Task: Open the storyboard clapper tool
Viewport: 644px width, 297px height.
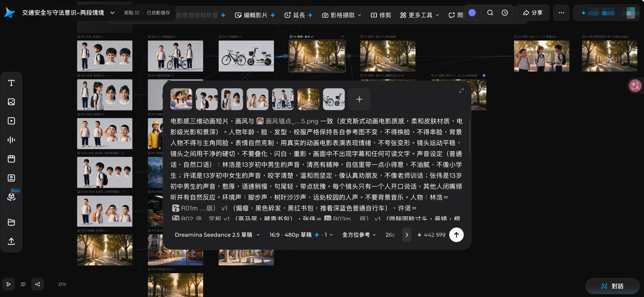Action: (x=11, y=159)
